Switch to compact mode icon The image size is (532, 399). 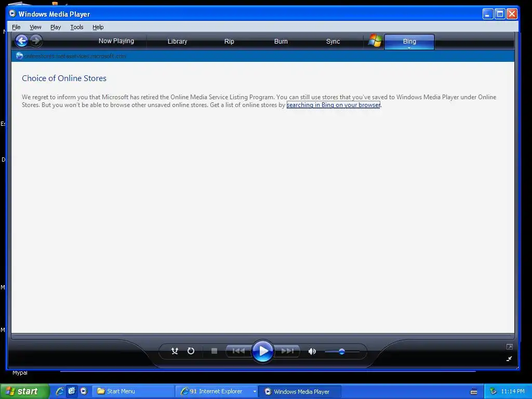pyautogui.click(x=509, y=358)
